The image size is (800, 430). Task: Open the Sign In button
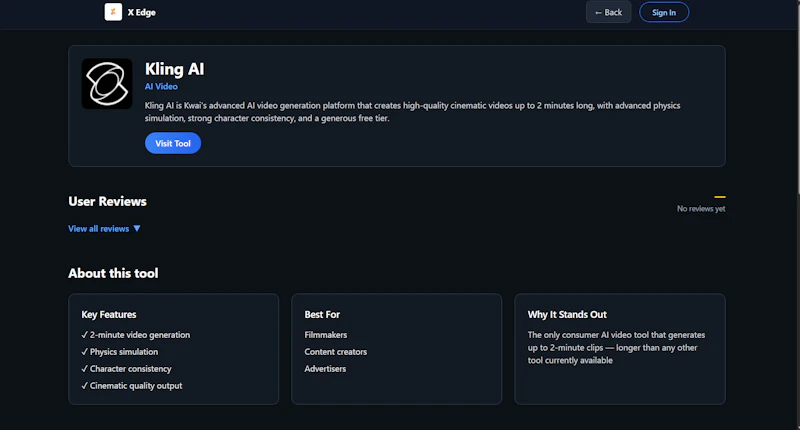(x=664, y=12)
